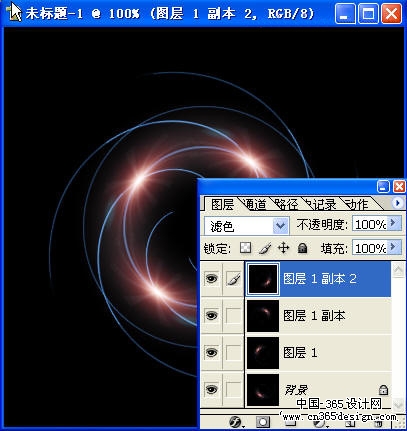Click the 不透明度 100% value field
The image size is (407, 431).
point(370,224)
